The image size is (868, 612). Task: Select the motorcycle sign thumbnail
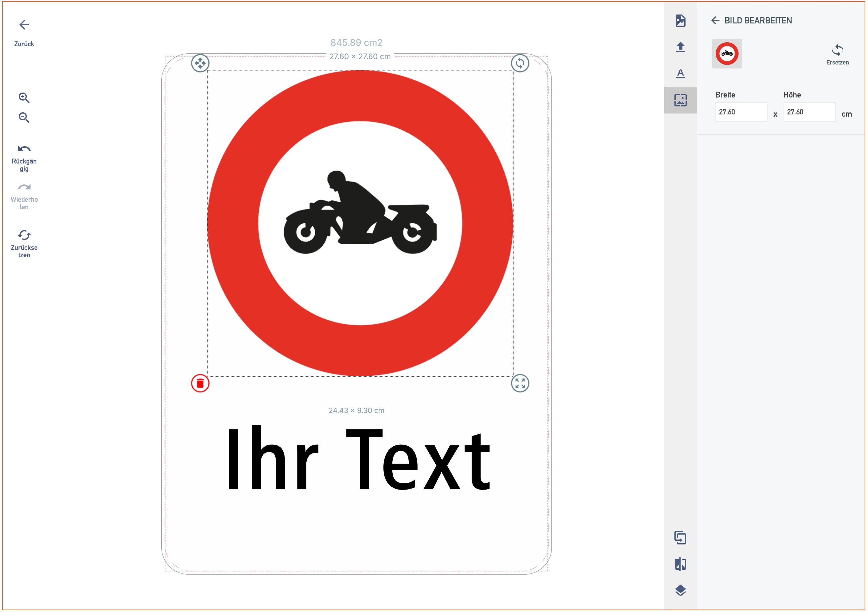[x=727, y=54]
